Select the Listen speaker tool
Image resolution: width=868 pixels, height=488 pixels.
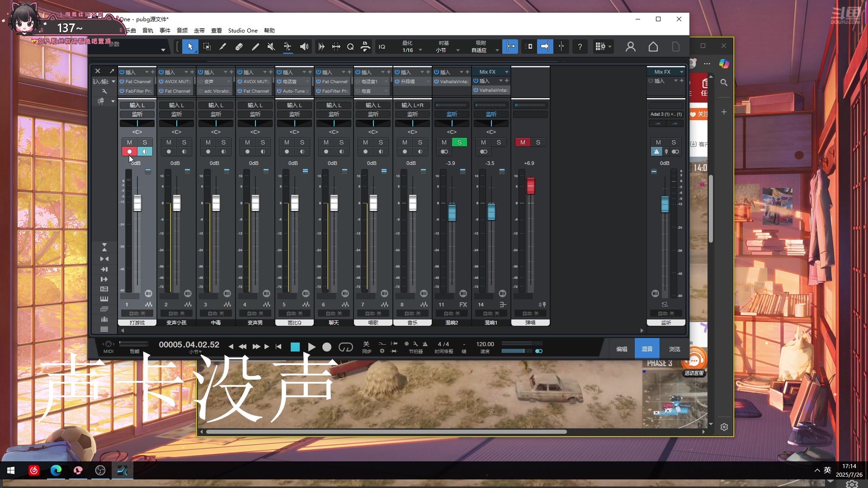pyautogui.click(x=304, y=47)
